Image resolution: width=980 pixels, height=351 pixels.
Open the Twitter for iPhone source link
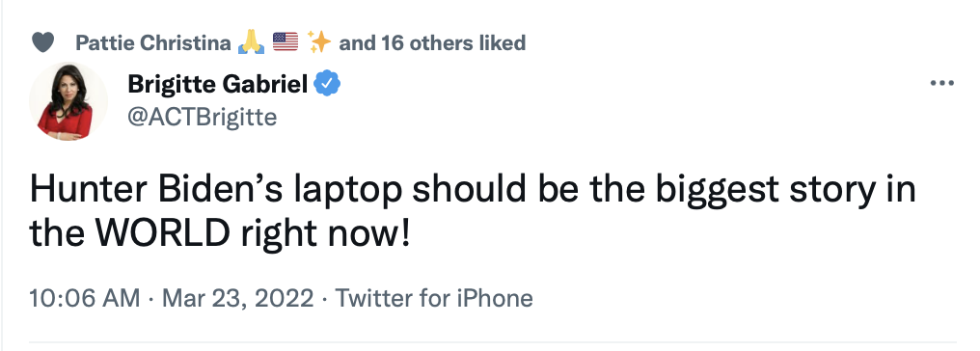coord(434,298)
